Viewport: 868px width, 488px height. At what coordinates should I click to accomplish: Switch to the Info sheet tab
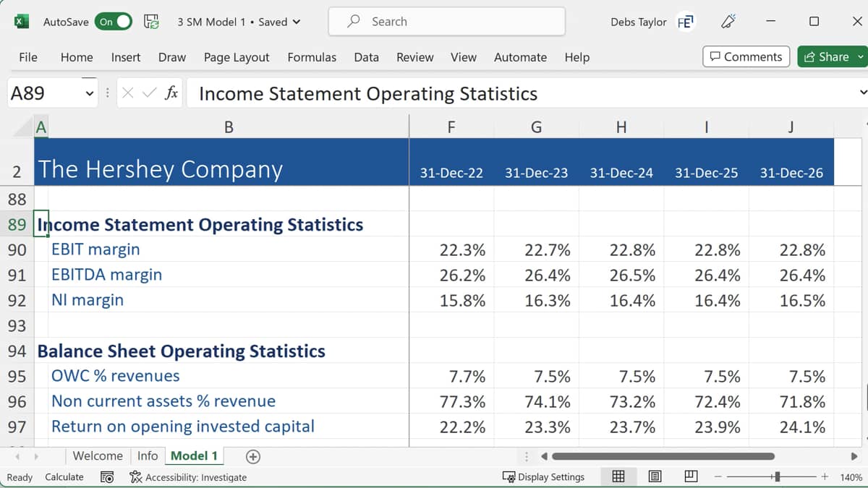(148, 455)
